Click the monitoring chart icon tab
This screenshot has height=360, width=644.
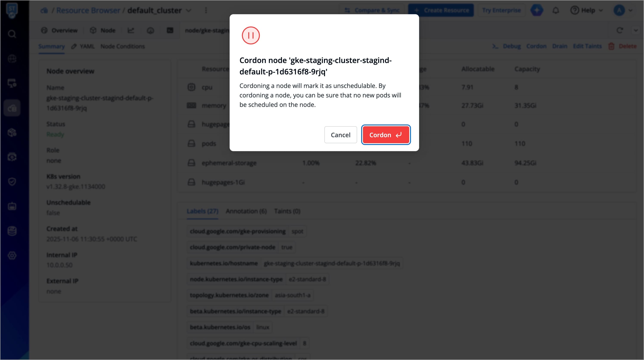coord(131,31)
